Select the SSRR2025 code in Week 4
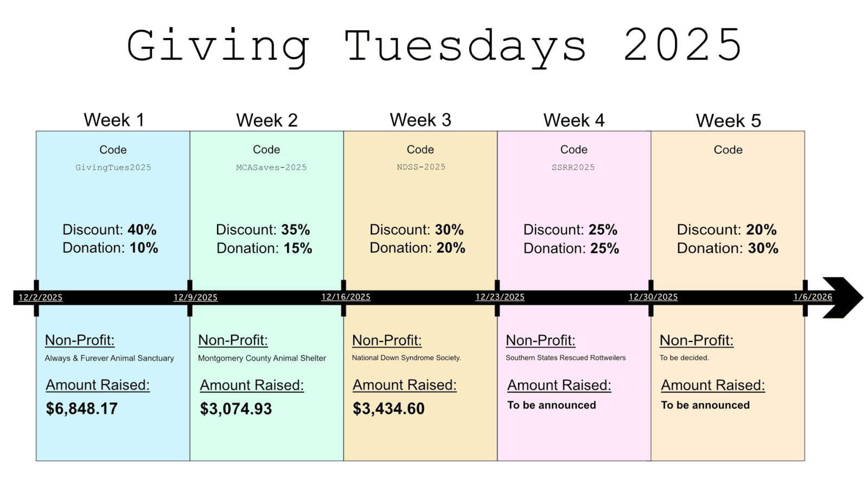 [573, 168]
